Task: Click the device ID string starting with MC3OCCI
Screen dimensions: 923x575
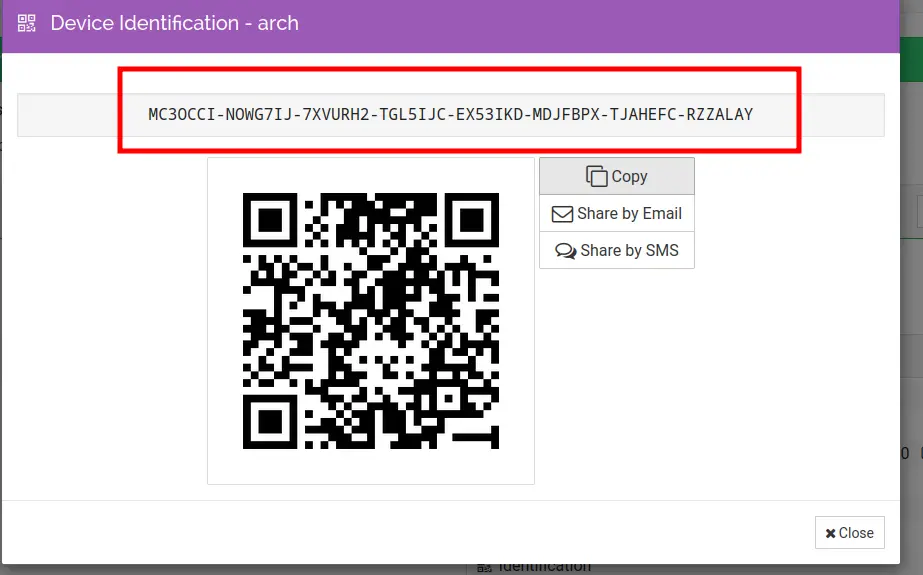Action: click(450, 115)
